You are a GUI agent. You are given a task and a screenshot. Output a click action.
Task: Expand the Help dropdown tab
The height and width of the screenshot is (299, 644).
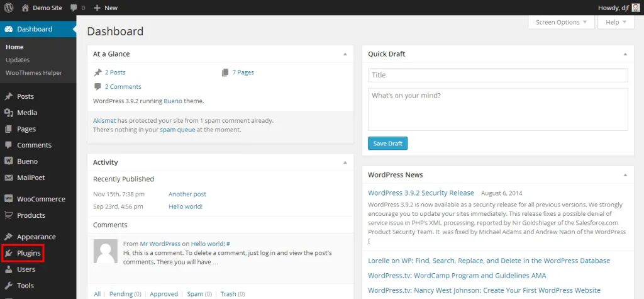tap(616, 22)
